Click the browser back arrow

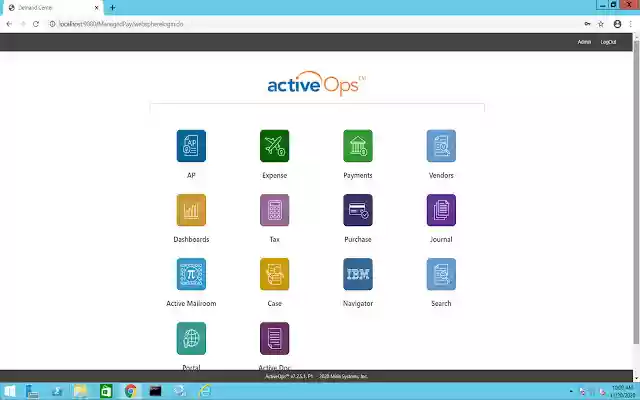tap(9, 24)
